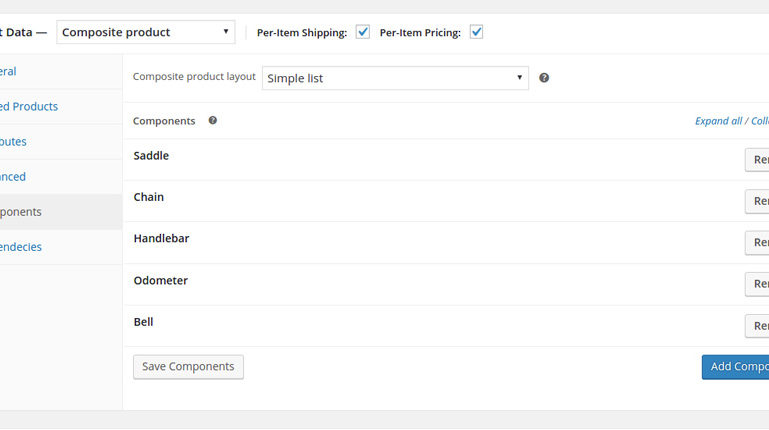Image resolution: width=769 pixels, height=430 pixels.
Task: Go to the Advanced tab
Action: click(13, 177)
